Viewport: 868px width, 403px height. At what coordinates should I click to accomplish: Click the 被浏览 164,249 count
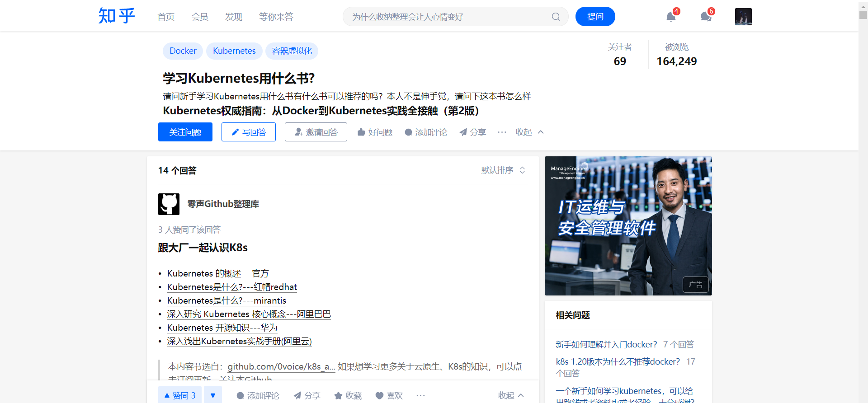coord(677,55)
